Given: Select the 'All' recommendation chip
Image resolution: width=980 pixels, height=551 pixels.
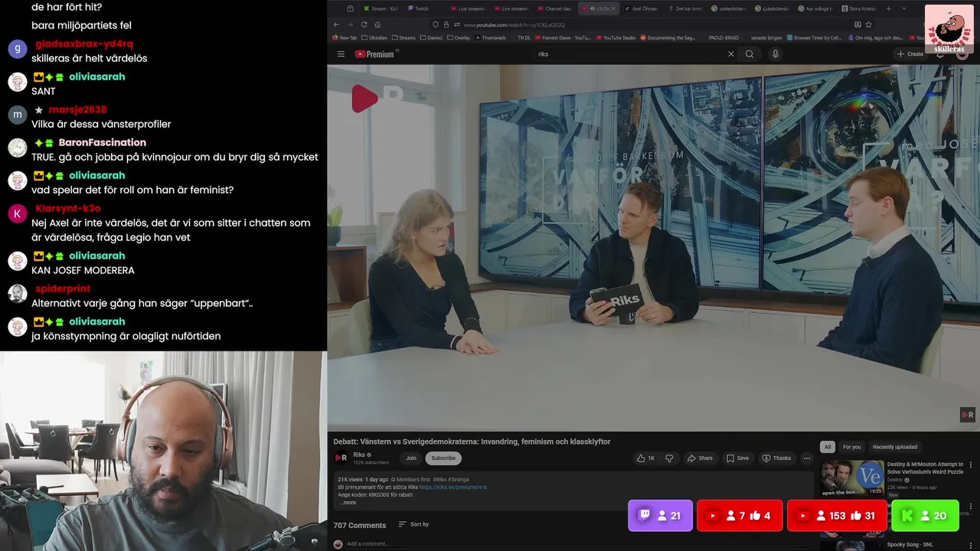Looking at the screenshot, I should [x=827, y=447].
